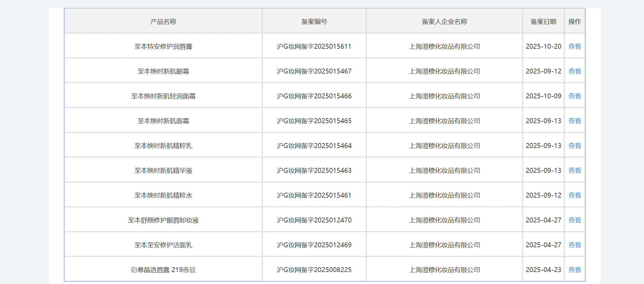
Task: Select record number 沪G妆网备字2025012470
Action: (314, 220)
